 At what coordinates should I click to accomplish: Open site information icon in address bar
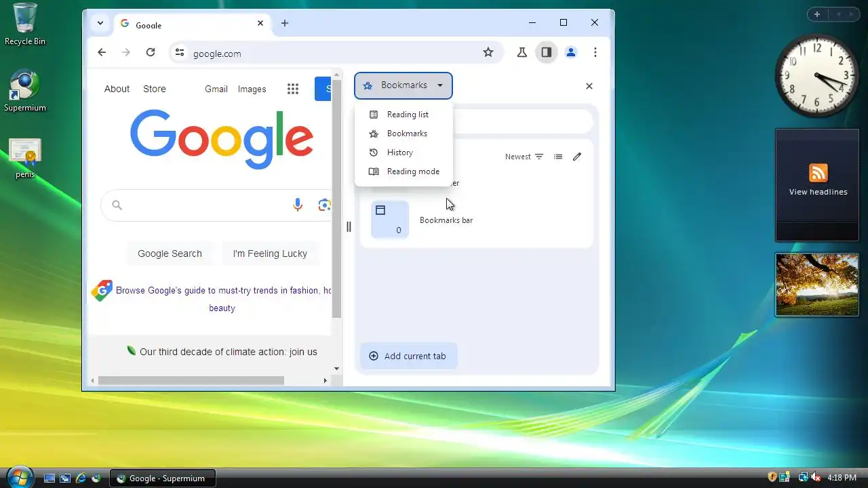[179, 53]
